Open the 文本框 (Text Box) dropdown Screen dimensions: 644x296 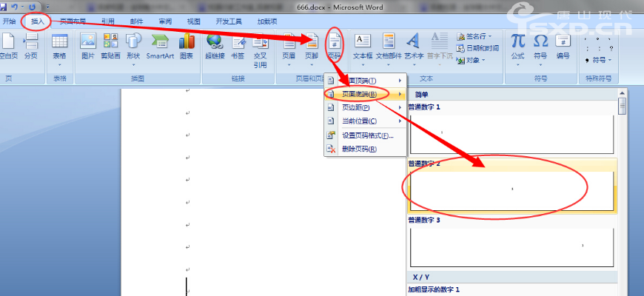coord(363,47)
